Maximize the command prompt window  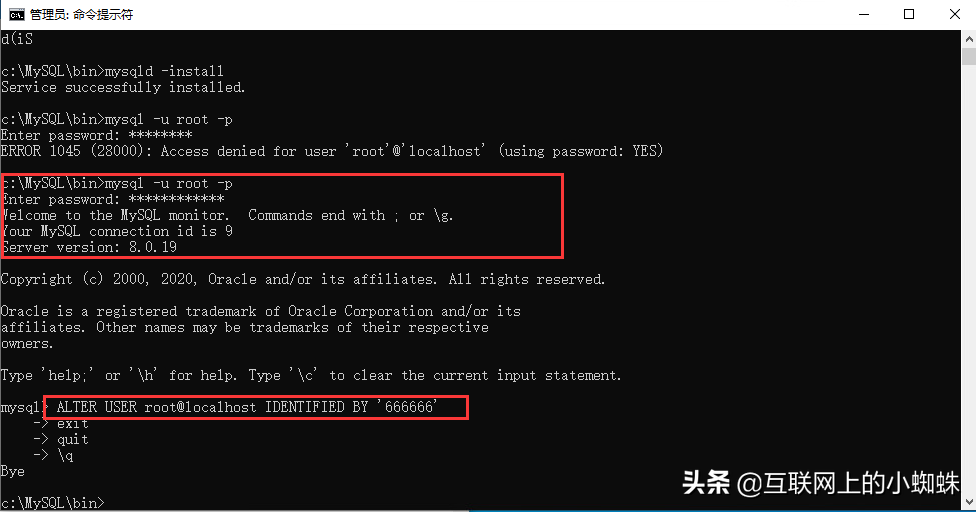tap(909, 14)
